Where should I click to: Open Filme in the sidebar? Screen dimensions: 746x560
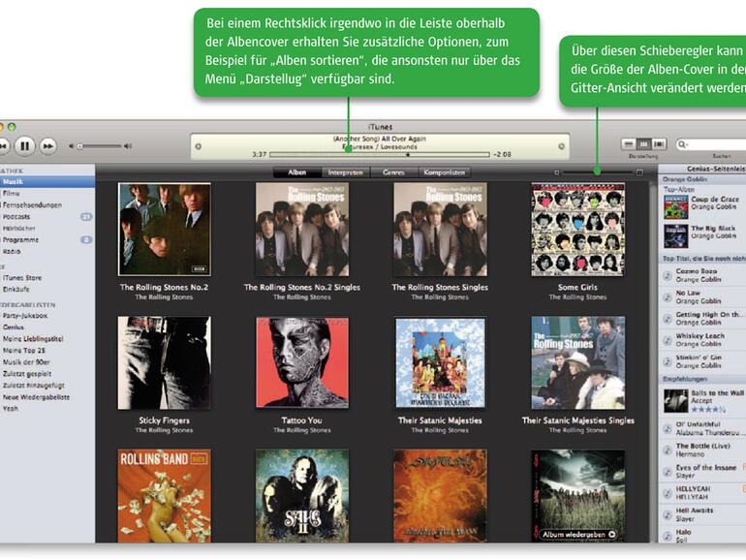pos(47,193)
